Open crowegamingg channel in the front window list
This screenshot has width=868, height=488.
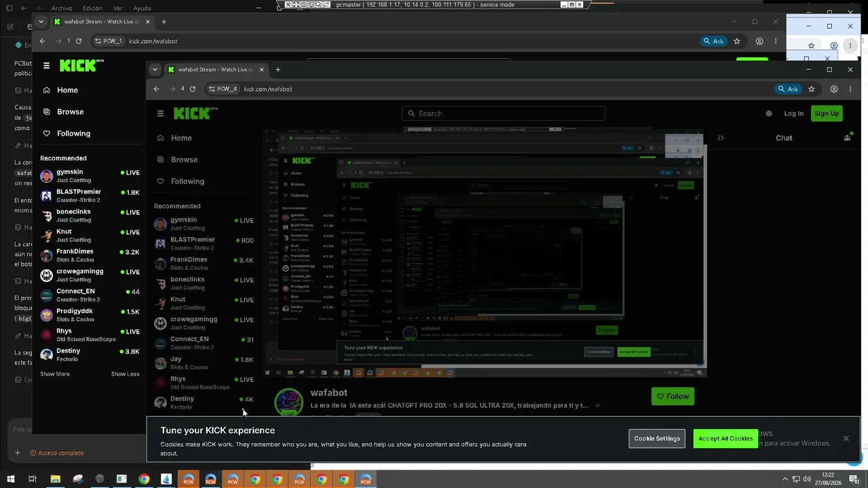click(x=203, y=323)
